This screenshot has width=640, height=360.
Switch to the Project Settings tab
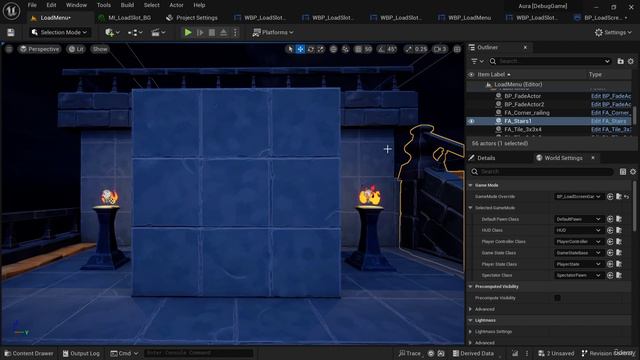pyautogui.click(x=192, y=18)
